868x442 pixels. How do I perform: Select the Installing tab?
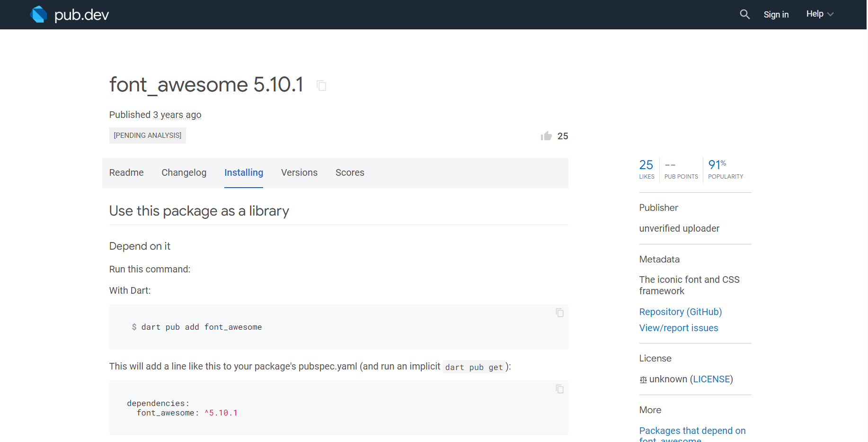244,172
